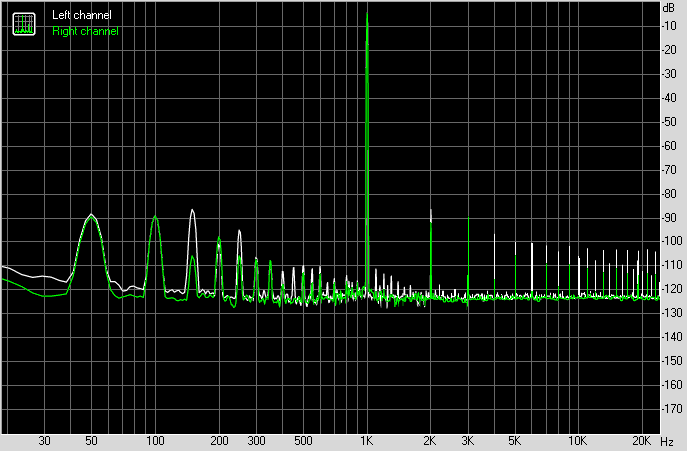Screen dimensions: 687x451
Task: Click the '-120' dB axis label
Action: [673, 289]
